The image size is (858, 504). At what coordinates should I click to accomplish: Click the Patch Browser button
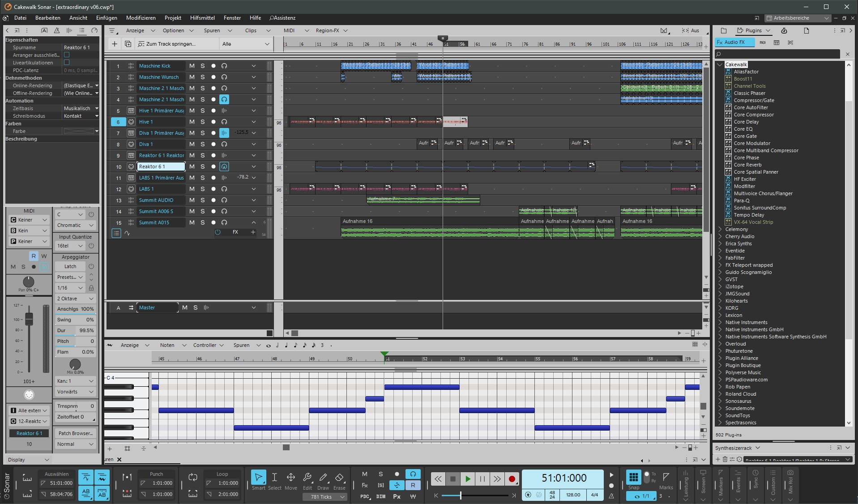click(x=75, y=433)
